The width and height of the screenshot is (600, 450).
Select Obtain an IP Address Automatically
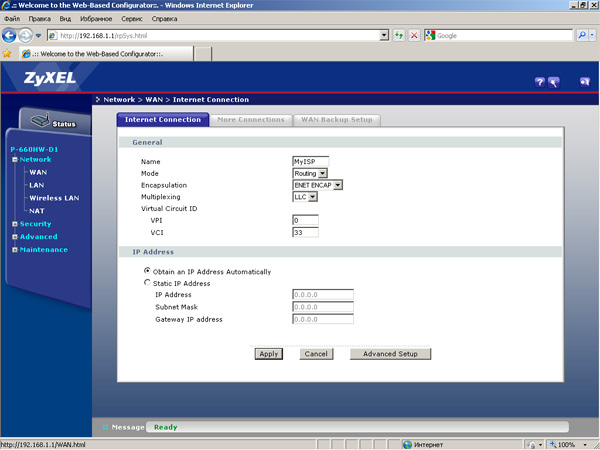tap(148, 271)
